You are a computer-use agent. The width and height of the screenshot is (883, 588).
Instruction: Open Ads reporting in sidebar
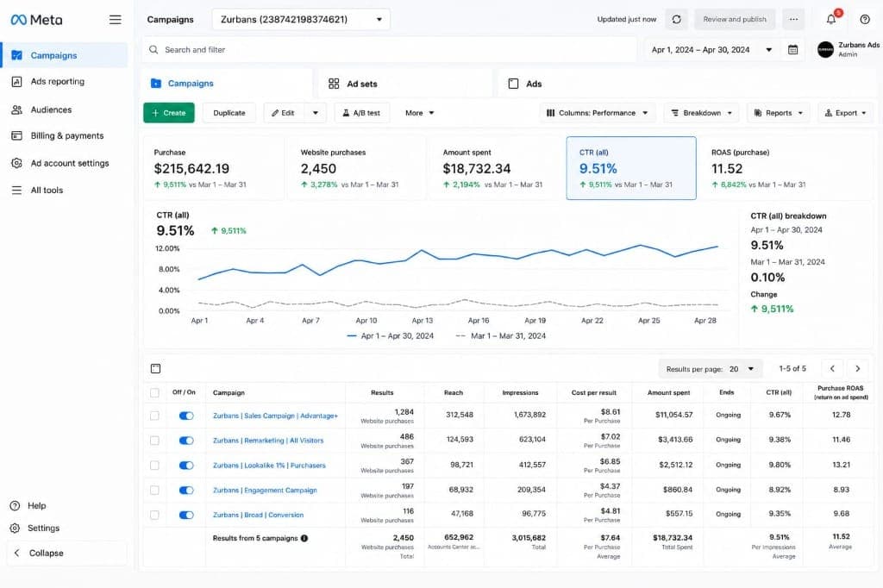click(64, 82)
